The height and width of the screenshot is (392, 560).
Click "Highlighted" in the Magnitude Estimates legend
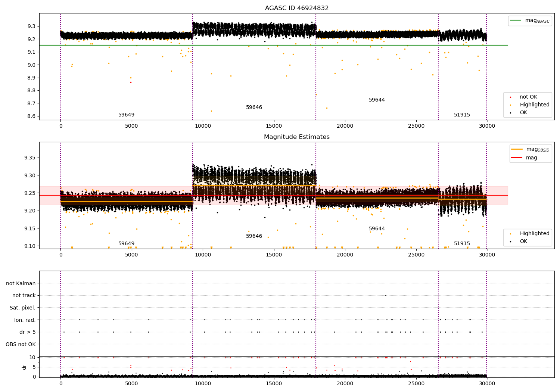[535, 234]
